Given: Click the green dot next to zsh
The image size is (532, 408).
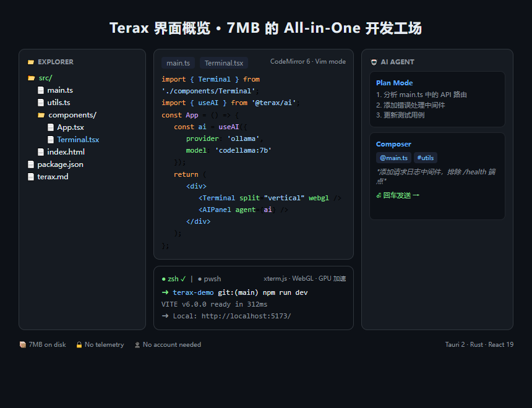Looking at the screenshot, I should pyautogui.click(x=163, y=279).
